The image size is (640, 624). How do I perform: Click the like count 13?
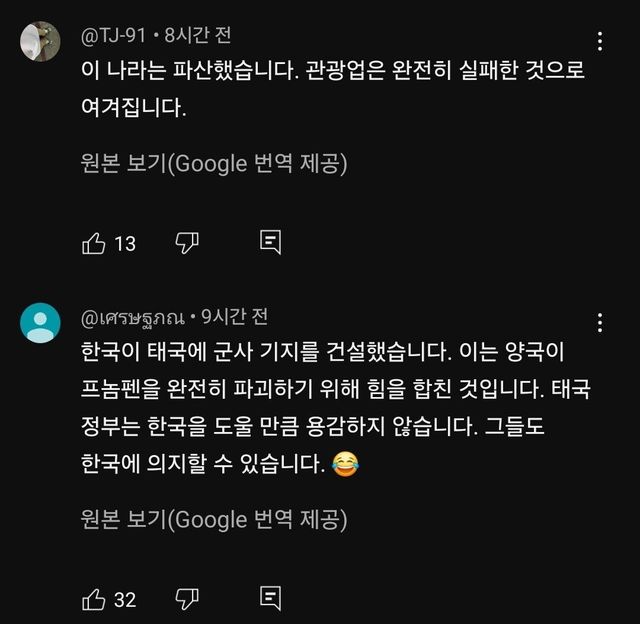pos(125,243)
